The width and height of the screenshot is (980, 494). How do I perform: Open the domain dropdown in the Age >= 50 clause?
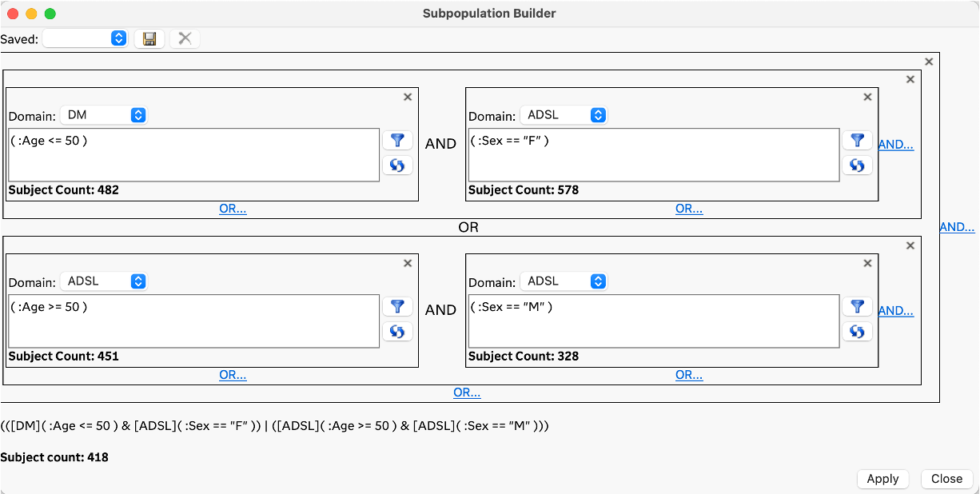pyautogui.click(x=104, y=281)
